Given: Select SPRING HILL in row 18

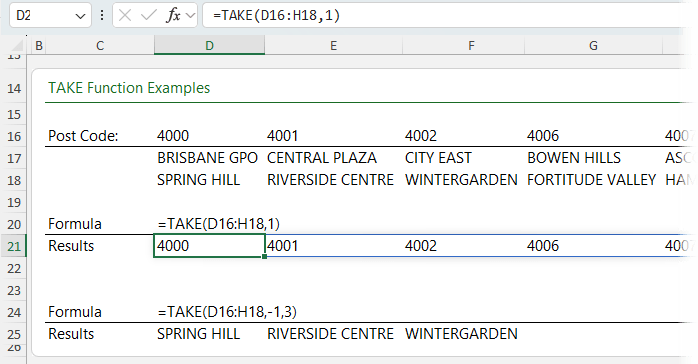Looking at the screenshot, I should coord(198,180).
